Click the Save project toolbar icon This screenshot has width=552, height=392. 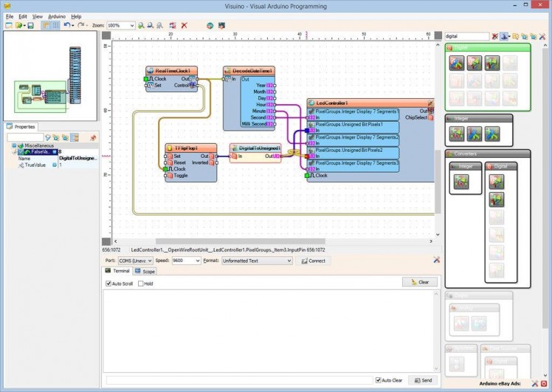[30, 25]
